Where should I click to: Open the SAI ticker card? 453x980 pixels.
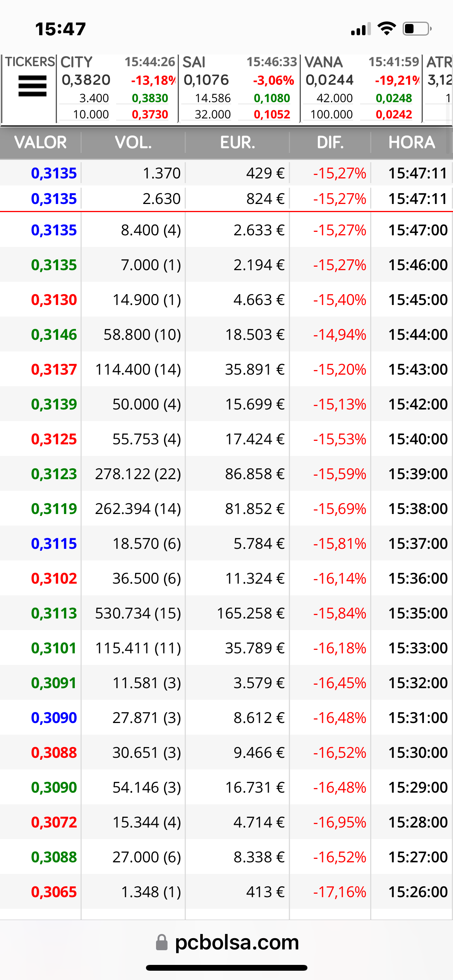tap(239, 88)
